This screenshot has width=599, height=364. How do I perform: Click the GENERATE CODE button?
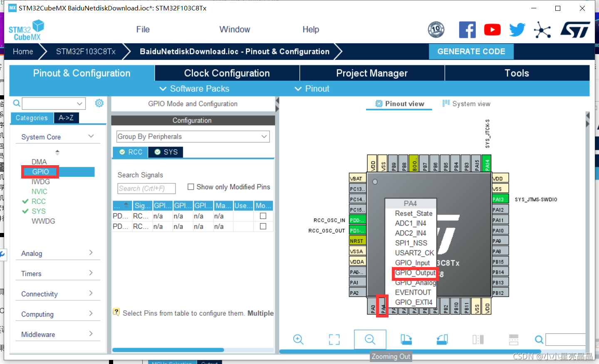click(471, 52)
